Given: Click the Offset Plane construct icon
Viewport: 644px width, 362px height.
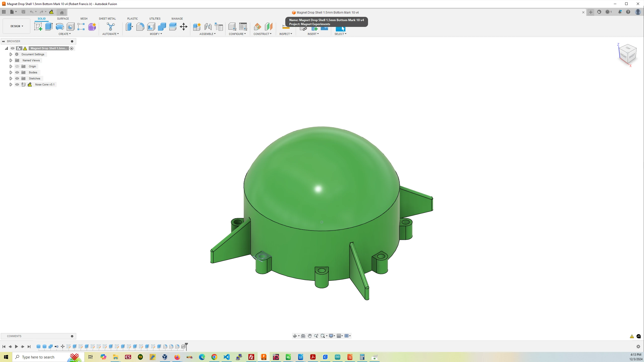Looking at the screenshot, I should coord(258,27).
